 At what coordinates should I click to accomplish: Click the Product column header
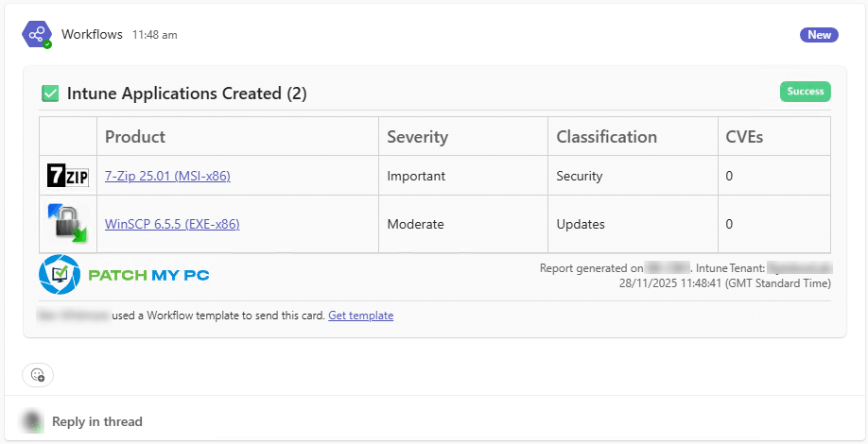(x=135, y=137)
